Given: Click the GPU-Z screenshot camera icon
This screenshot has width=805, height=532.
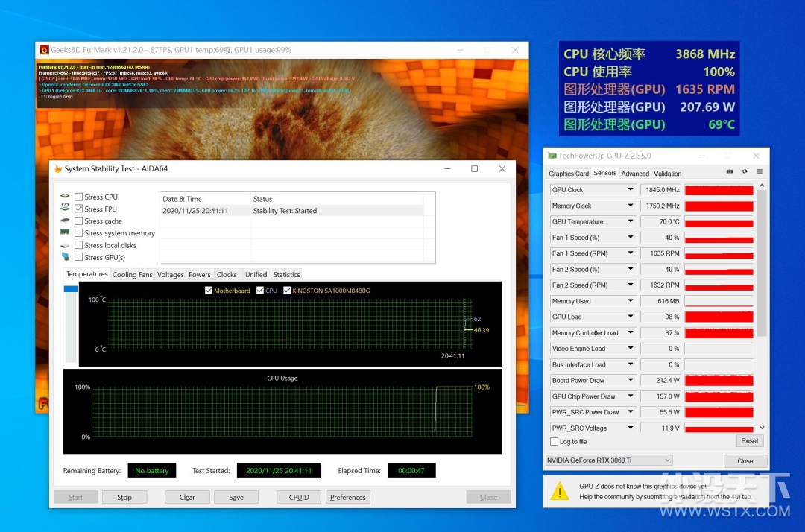Looking at the screenshot, I should coord(730,171).
